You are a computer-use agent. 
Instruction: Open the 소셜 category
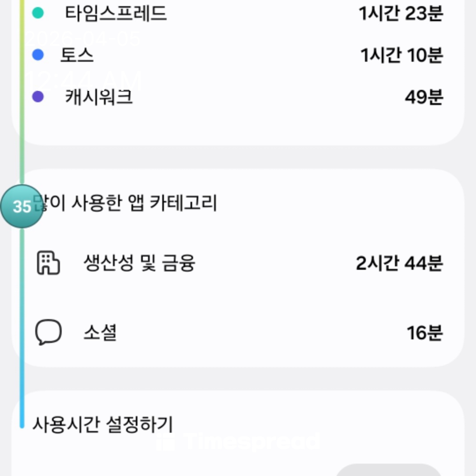click(x=100, y=333)
